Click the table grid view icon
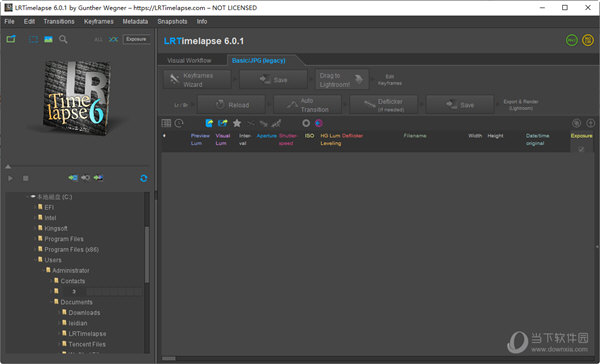The height and width of the screenshot is (364, 600). (166, 123)
